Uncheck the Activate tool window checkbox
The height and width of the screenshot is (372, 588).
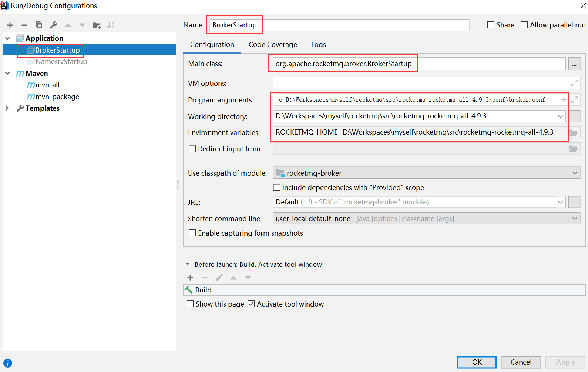tap(251, 304)
